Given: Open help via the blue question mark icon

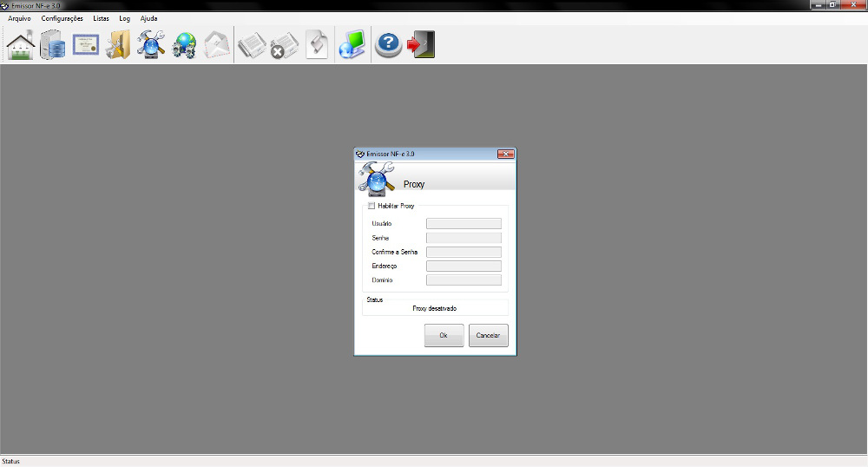Looking at the screenshot, I should 388,44.
